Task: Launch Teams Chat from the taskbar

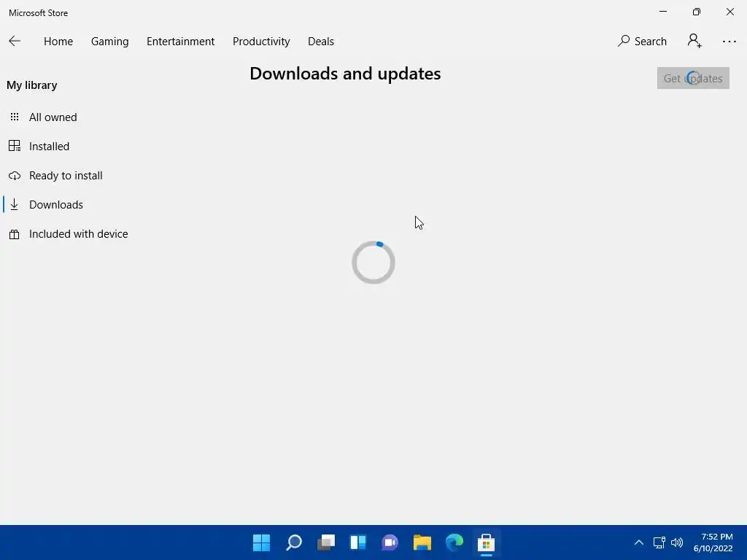Action: [x=390, y=542]
